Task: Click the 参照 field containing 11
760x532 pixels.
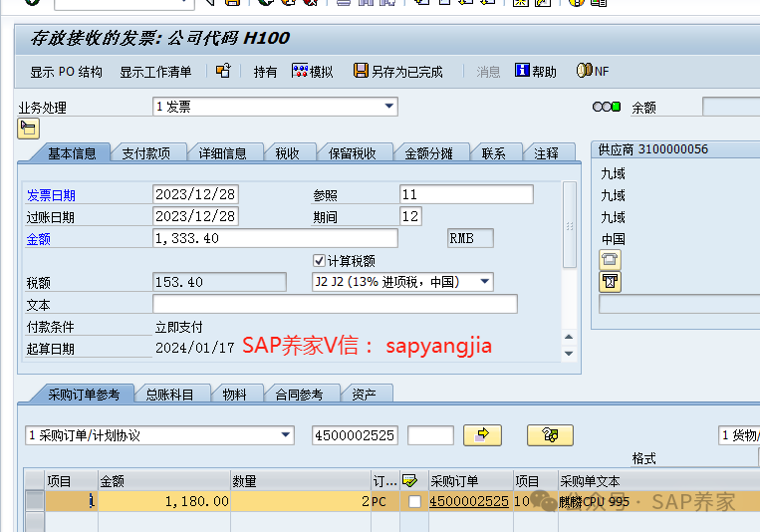Action: [466, 194]
